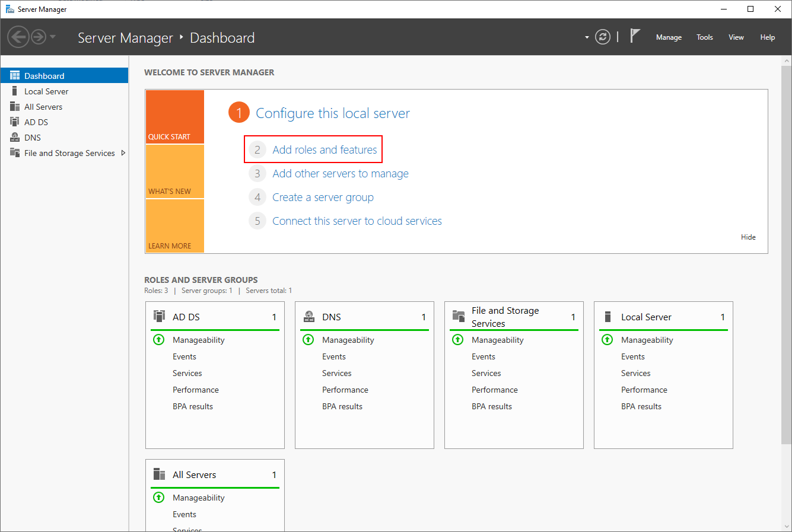The image size is (792, 532).
Task: Click Create a server group link
Action: tap(323, 197)
